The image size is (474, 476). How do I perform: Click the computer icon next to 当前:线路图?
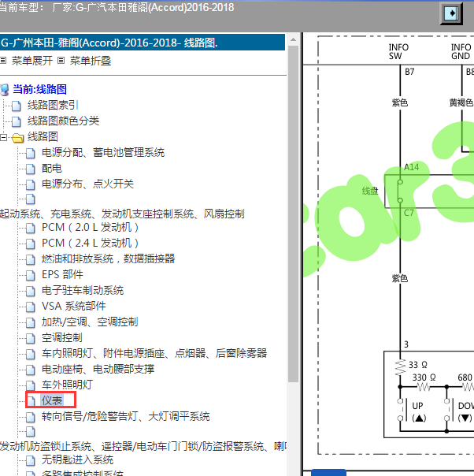(x=5, y=90)
